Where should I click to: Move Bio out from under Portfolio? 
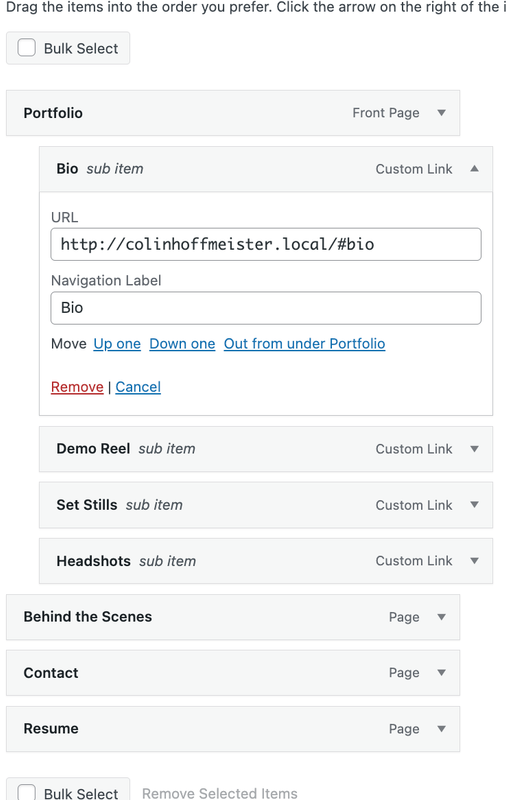pos(305,344)
